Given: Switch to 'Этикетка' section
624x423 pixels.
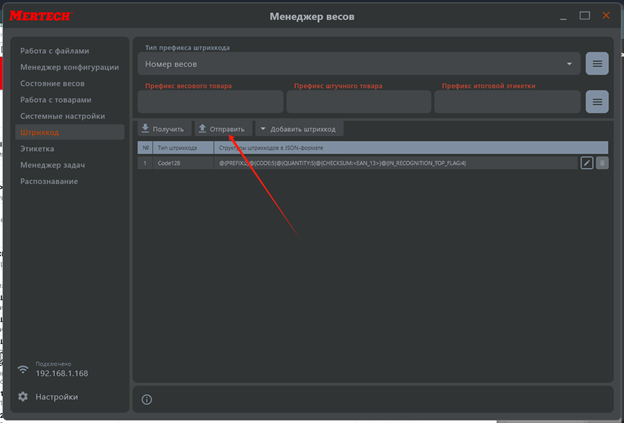Looking at the screenshot, I should tap(40, 149).
